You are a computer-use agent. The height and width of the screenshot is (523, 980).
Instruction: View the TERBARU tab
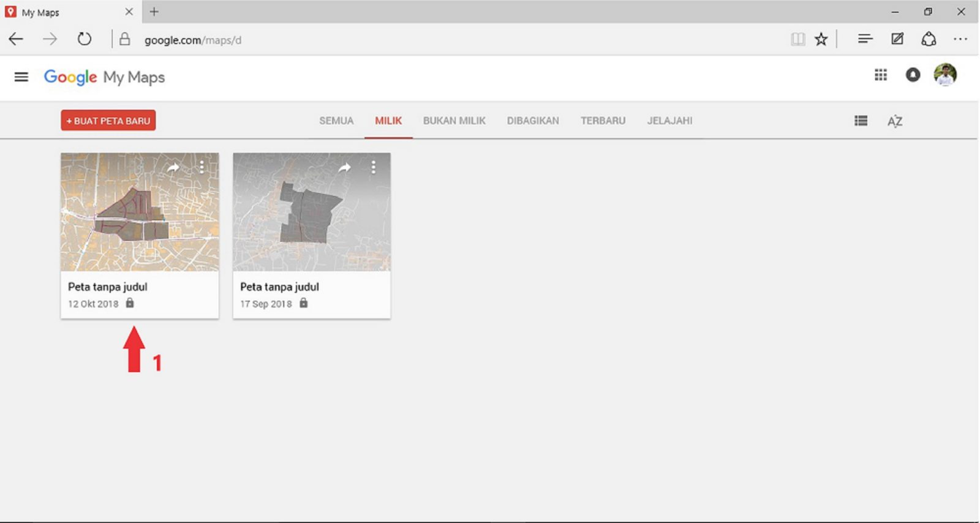(x=603, y=121)
